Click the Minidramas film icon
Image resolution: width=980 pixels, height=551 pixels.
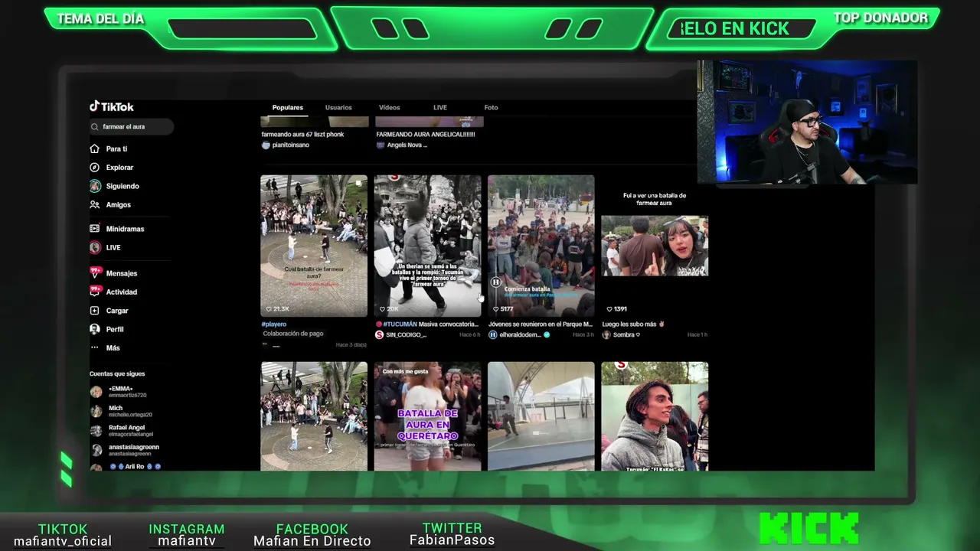95,229
